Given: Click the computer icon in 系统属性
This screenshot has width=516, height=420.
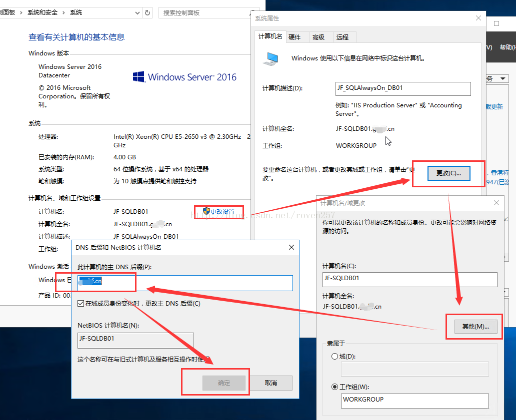Looking at the screenshot, I should pyautogui.click(x=271, y=59).
